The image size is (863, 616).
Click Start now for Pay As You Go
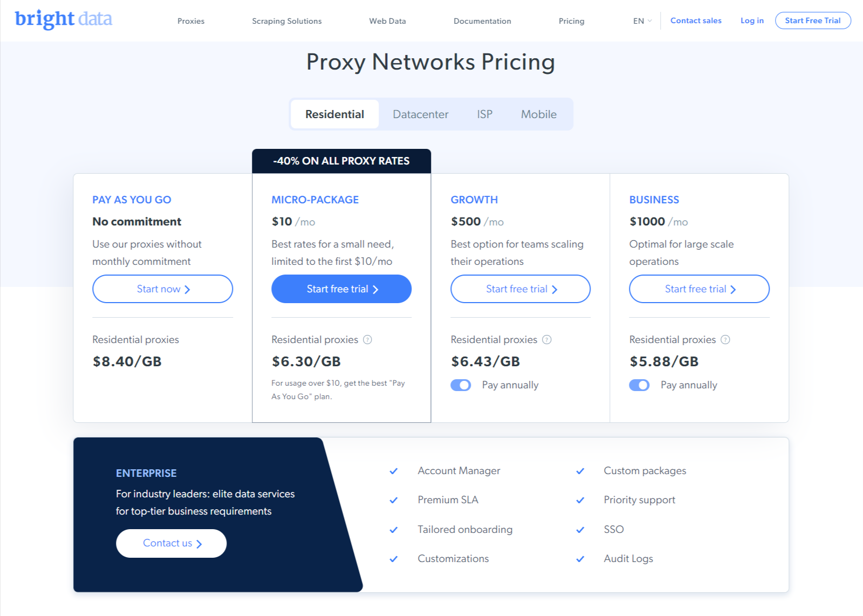tap(162, 289)
